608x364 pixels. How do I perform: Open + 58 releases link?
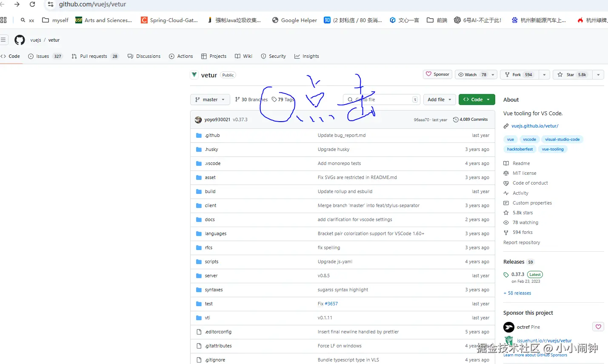click(x=517, y=293)
